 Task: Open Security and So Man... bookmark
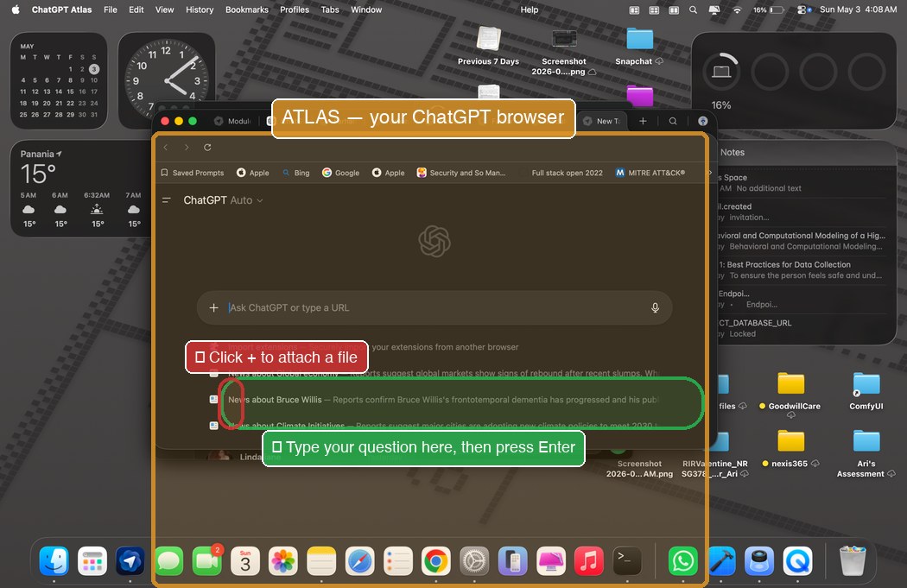tap(461, 173)
